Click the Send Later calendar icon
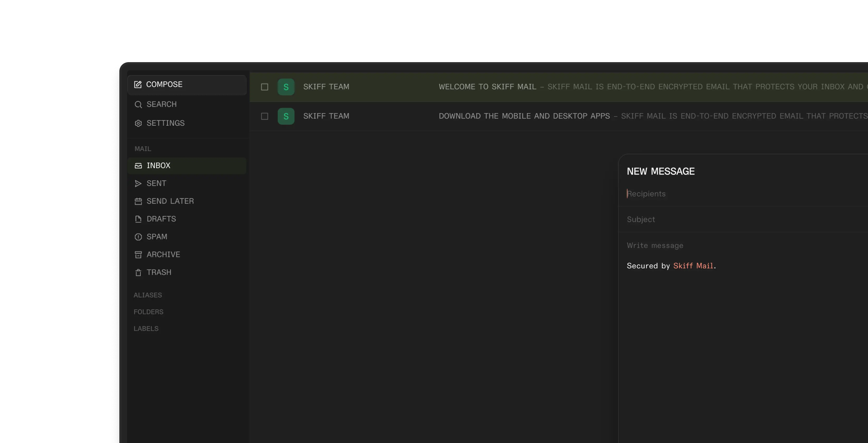Screen dimensions: 868x443 point(138,201)
